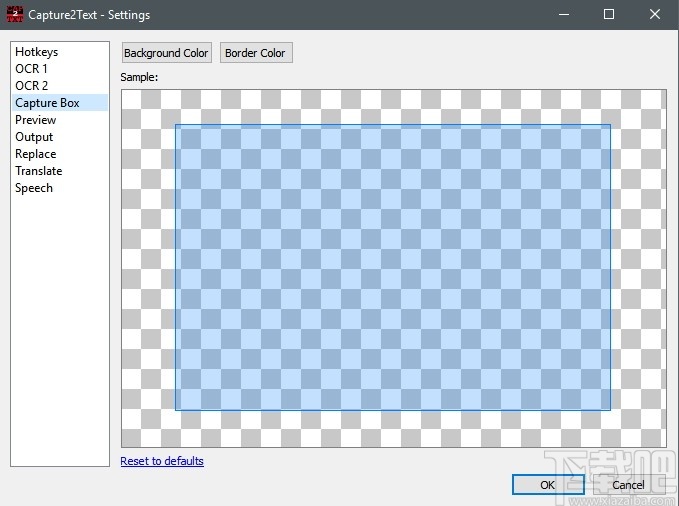Open the Preview settings page
Image resolution: width=679 pixels, height=506 pixels.
point(60,120)
